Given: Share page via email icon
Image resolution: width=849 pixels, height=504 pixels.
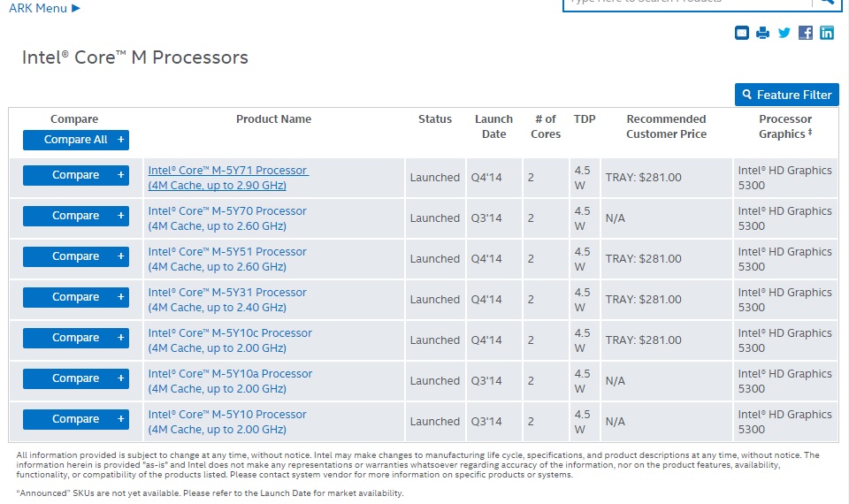Looking at the screenshot, I should 741,33.
